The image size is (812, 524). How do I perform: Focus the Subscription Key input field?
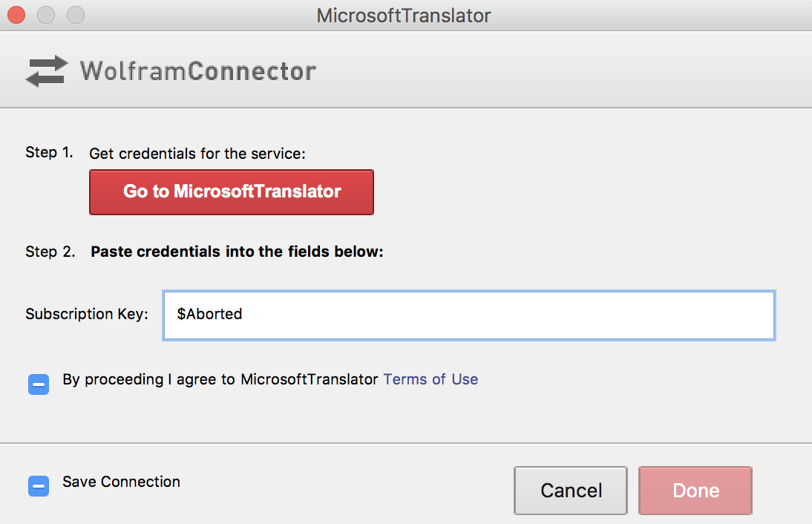click(468, 315)
